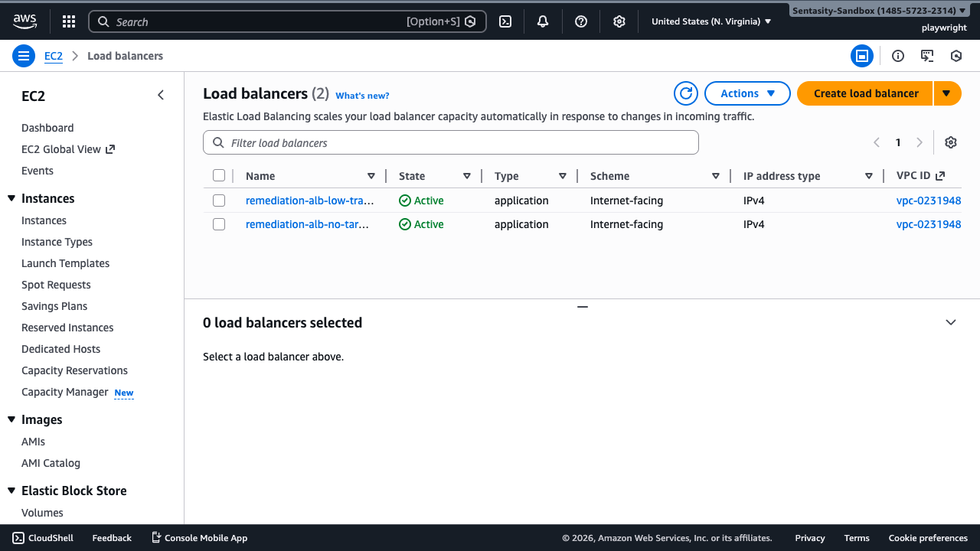This screenshot has height=551, width=980.
Task: Click inside the Filter load balancers field
Action: click(x=450, y=142)
